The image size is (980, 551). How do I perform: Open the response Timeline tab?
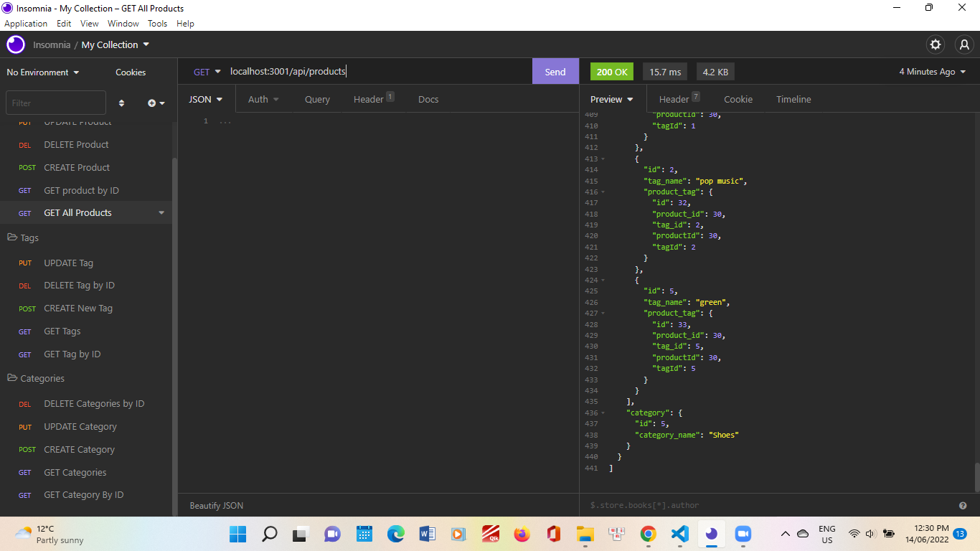point(793,99)
